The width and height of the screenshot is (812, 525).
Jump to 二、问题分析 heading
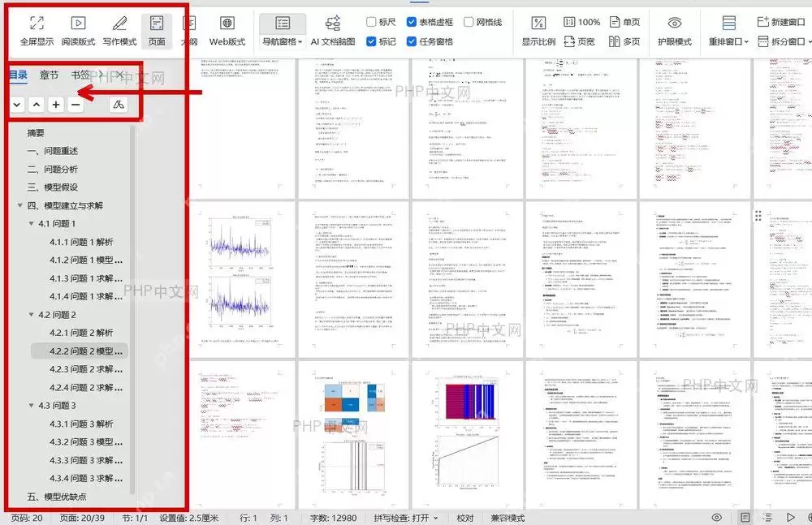coord(52,170)
